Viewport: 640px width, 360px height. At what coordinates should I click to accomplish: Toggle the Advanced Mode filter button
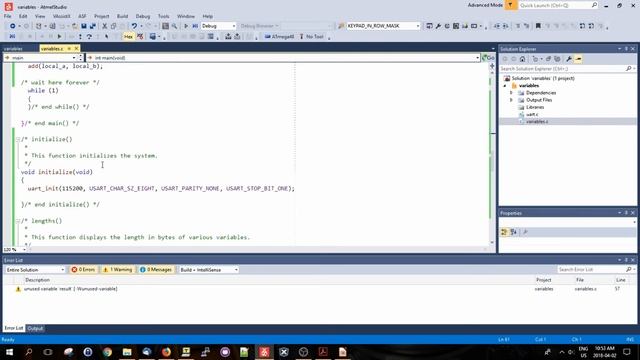tap(510, 5)
